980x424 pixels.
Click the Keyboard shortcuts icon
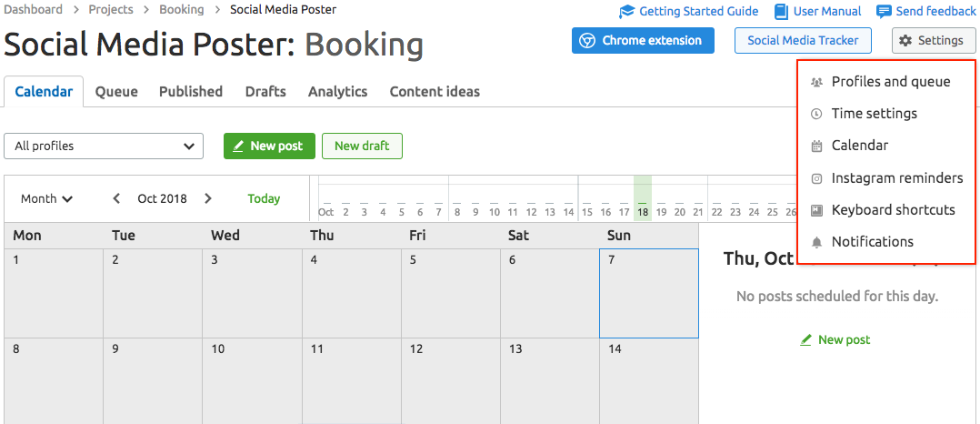pos(816,210)
